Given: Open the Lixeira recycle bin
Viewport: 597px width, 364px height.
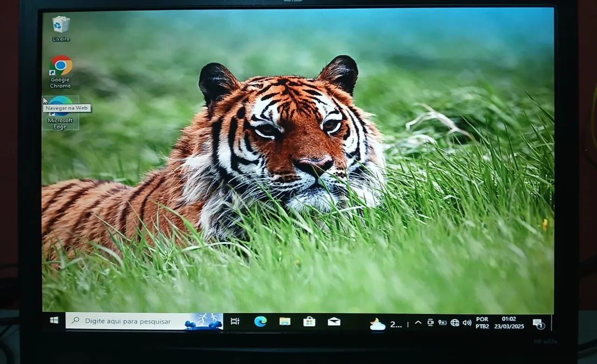Looking at the screenshot, I should [61, 26].
